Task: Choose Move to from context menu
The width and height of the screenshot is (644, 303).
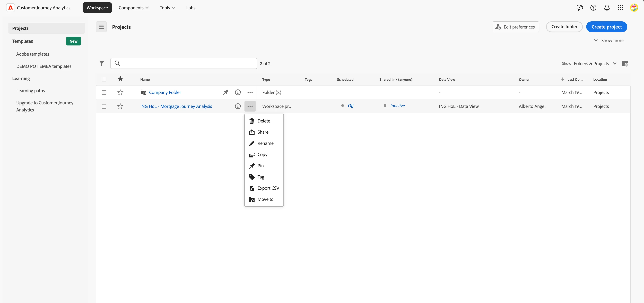Action: click(x=264, y=199)
